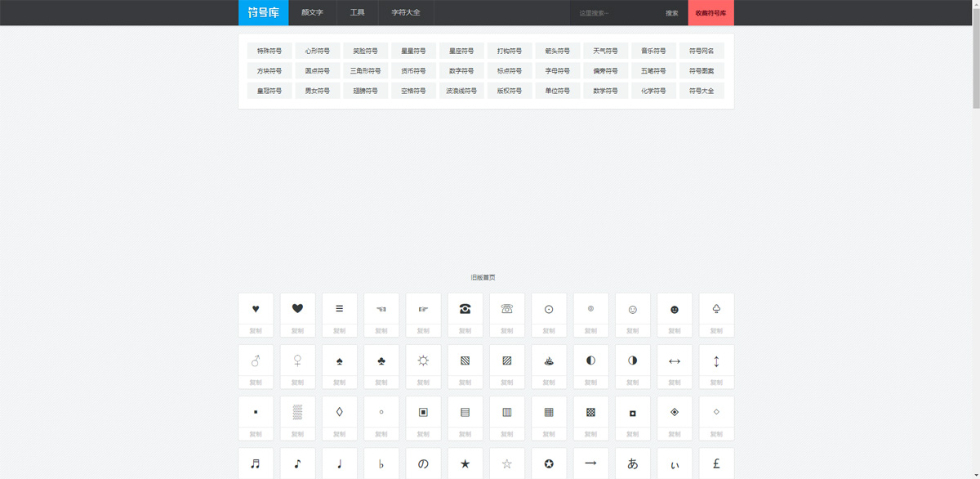Select the left-right double arrow symbol
980x479 pixels.
point(675,360)
